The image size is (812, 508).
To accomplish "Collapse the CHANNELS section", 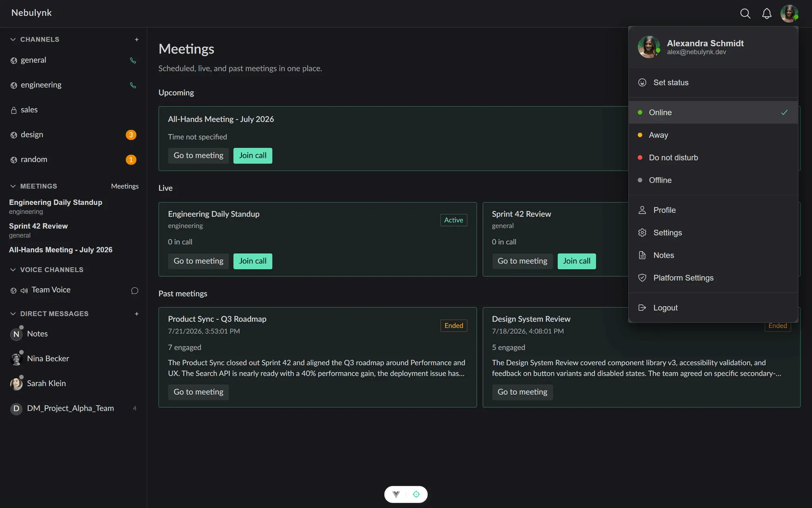I will (x=13, y=39).
